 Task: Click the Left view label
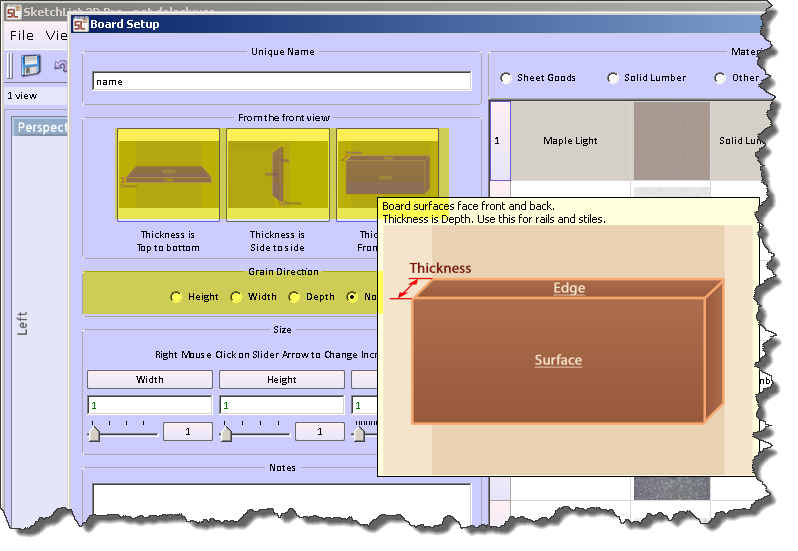pyautogui.click(x=22, y=324)
